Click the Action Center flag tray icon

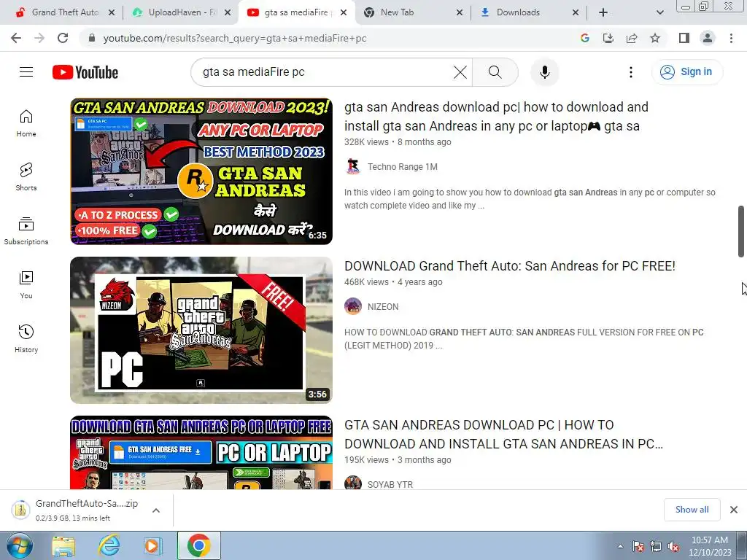638,547
